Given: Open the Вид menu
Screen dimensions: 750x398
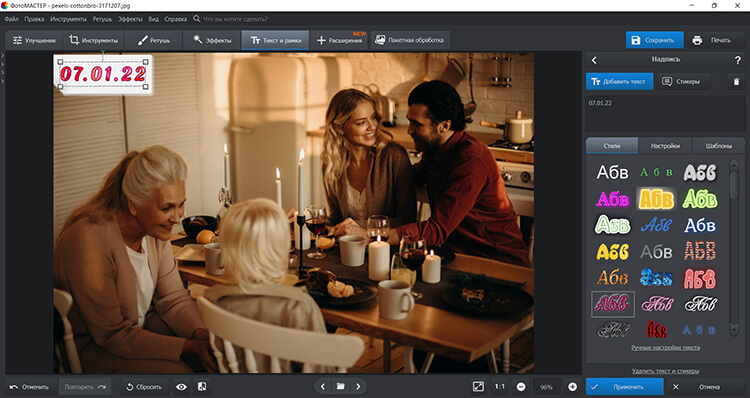Looking at the screenshot, I should 154,19.
